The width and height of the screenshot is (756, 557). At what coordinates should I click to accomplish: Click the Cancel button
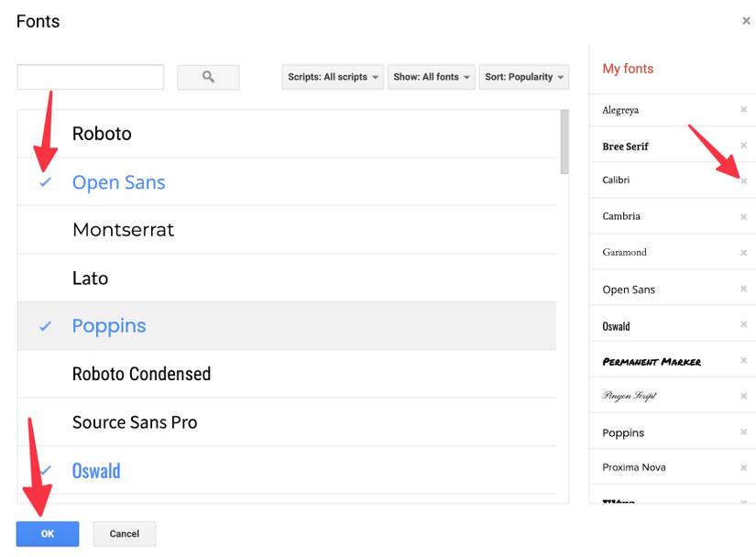pos(125,534)
